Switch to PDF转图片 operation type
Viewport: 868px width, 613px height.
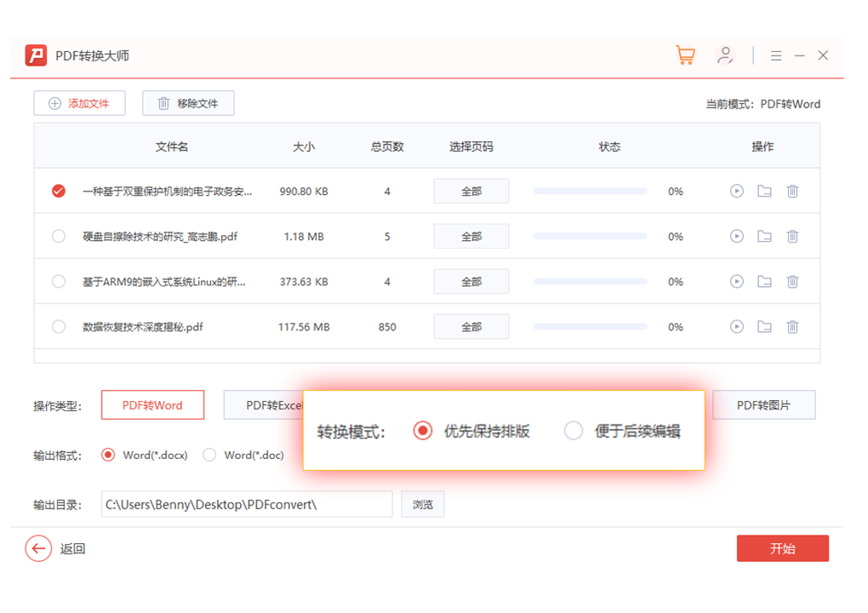coord(763,405)
